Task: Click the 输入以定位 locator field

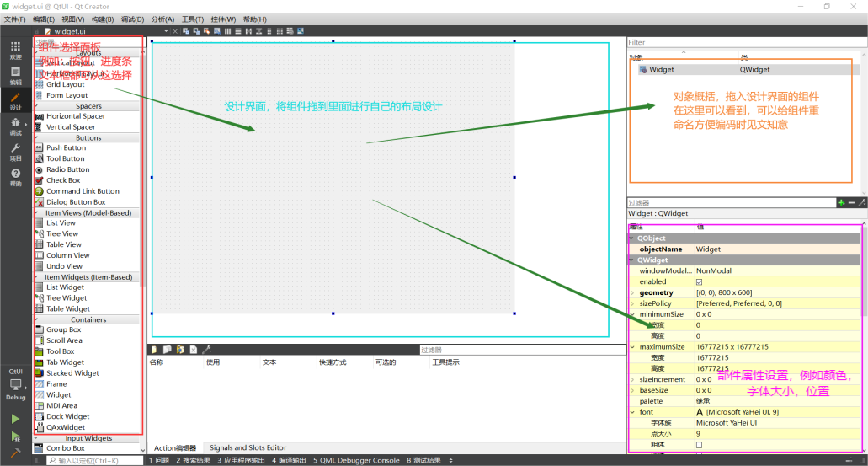Action: pos(94,460)
